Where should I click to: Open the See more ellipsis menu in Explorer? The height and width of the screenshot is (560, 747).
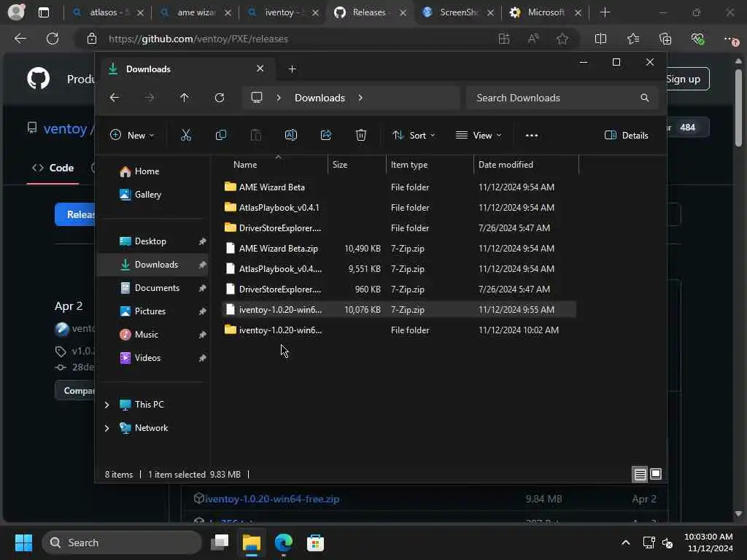pyautogui.click(x=532, y=135)
